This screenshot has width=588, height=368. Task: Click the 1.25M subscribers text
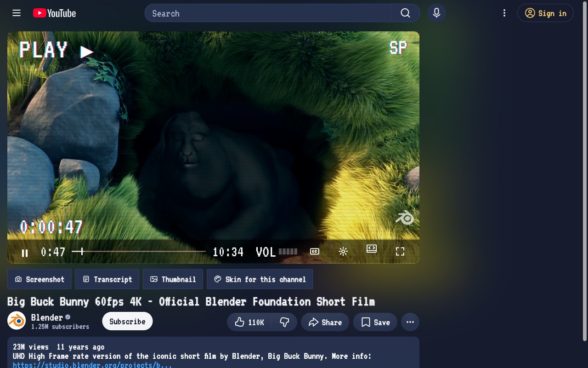[60, 327]
